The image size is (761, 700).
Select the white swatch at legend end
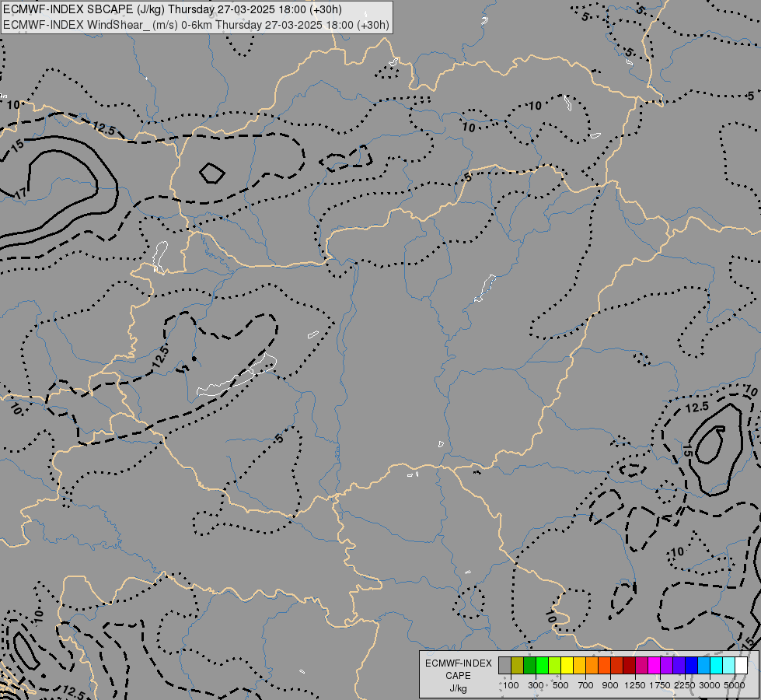(x=742, y=666)
